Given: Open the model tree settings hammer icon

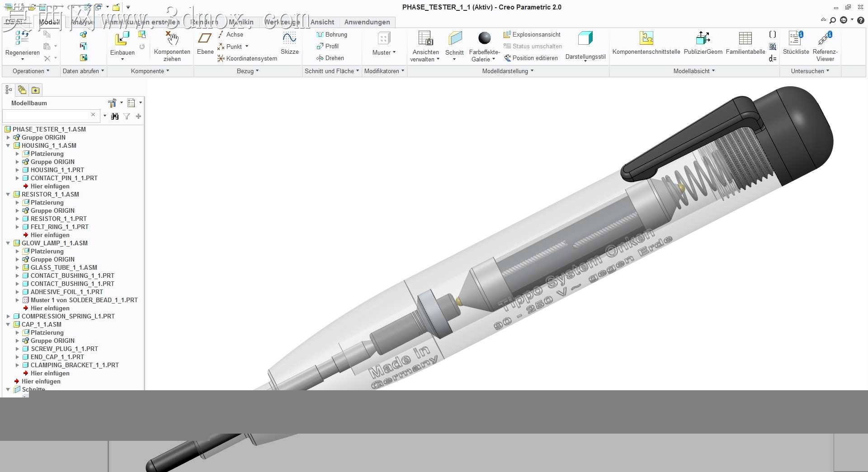Looking at the screenshot, I should point(112,103).
